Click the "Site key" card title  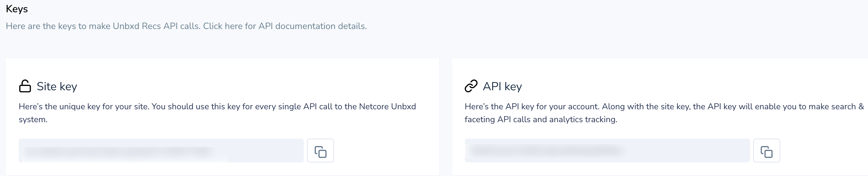point(57,86)
